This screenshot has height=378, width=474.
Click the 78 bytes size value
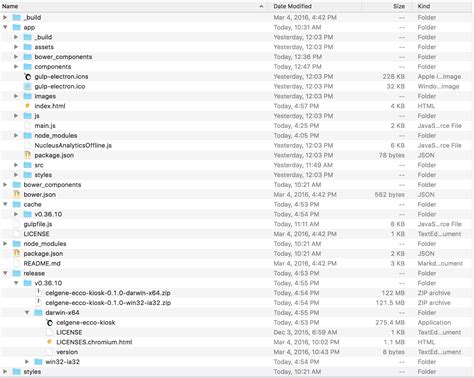(391, 155)
